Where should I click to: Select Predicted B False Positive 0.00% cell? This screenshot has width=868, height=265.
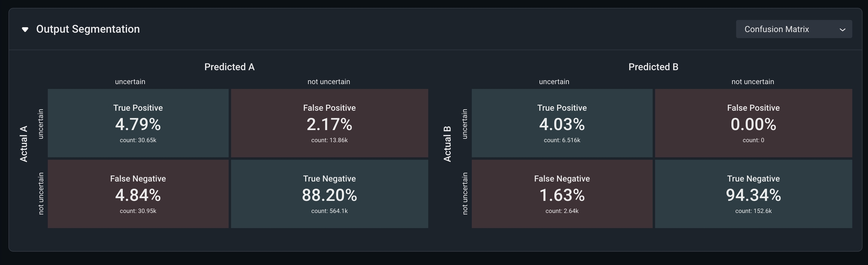(753, 123)
